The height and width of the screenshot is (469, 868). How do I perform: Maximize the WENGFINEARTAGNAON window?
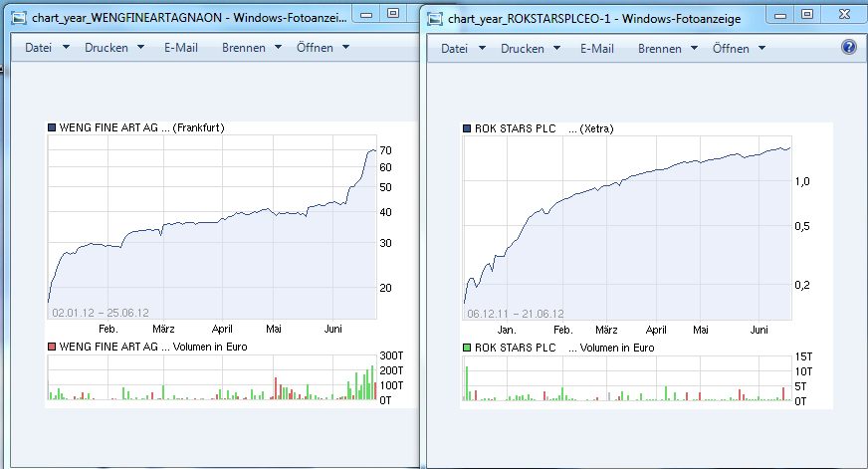[392, 14]
